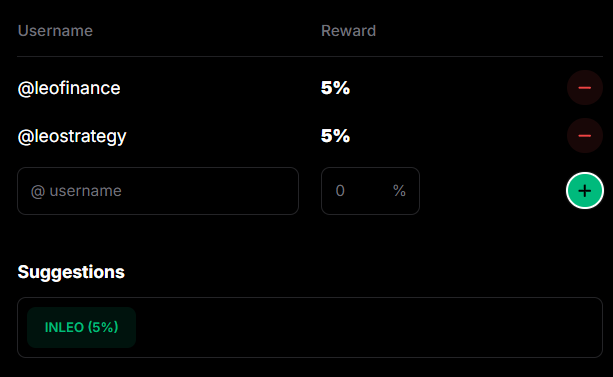Select the Username column header
This screenshot has height=377, width=613.
click(x=55, y=31)
